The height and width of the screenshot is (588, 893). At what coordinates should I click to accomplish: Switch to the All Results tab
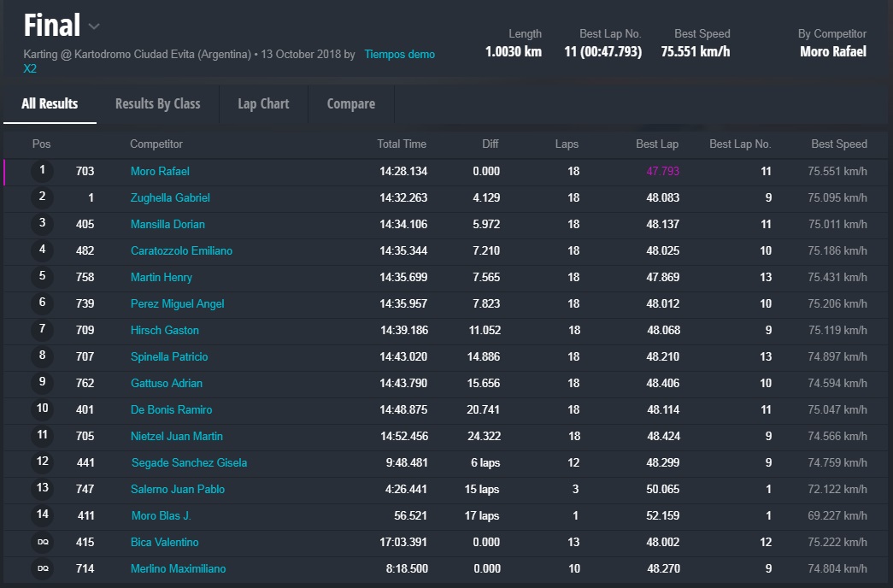click(x=50, y=104)
